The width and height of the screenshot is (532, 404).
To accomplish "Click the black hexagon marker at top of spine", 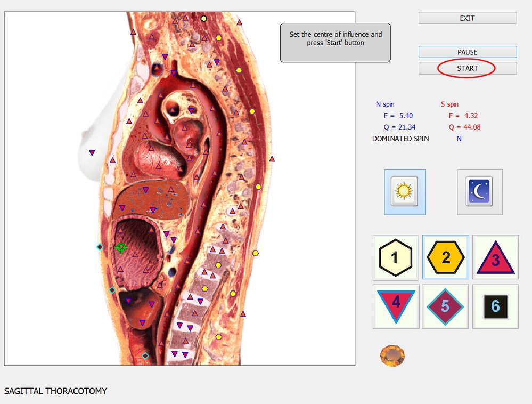I will click(204, 19).
